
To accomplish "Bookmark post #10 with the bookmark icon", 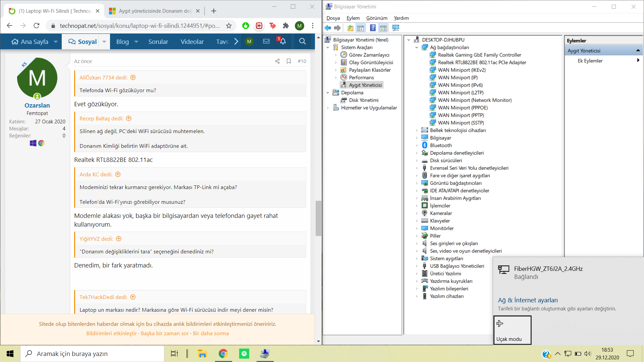I will pos(288,61).
